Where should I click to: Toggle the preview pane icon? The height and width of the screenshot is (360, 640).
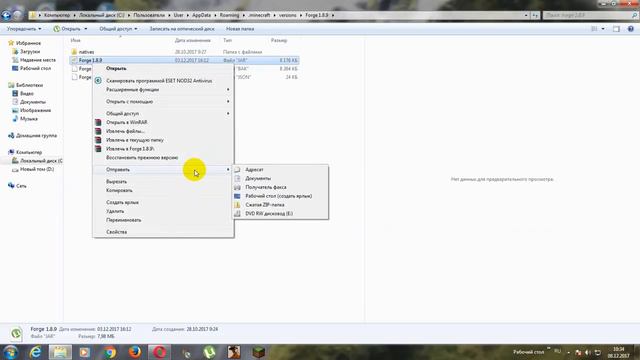tap(616, 29)
